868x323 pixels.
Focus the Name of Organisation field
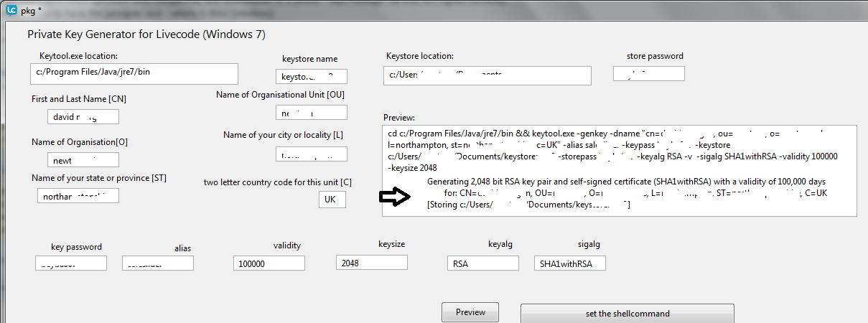[83, 159]
